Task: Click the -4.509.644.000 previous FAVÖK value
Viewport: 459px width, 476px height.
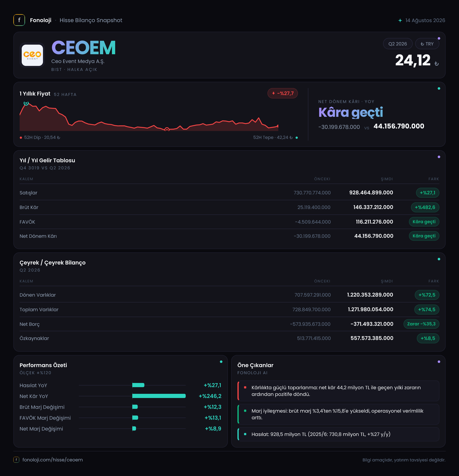Action: 313,222
